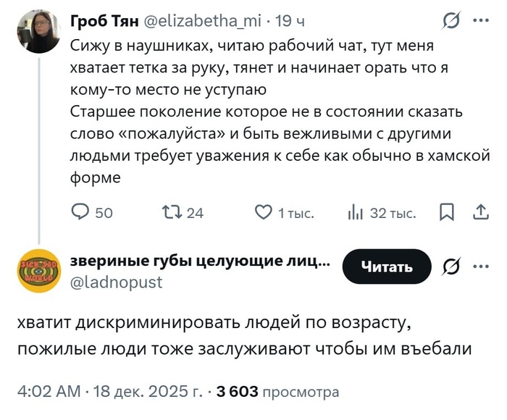This screenshot has height=420, width=507.
Task: Click the звериные губы целующие лиц... display name
Action: [x=201, y=261]
